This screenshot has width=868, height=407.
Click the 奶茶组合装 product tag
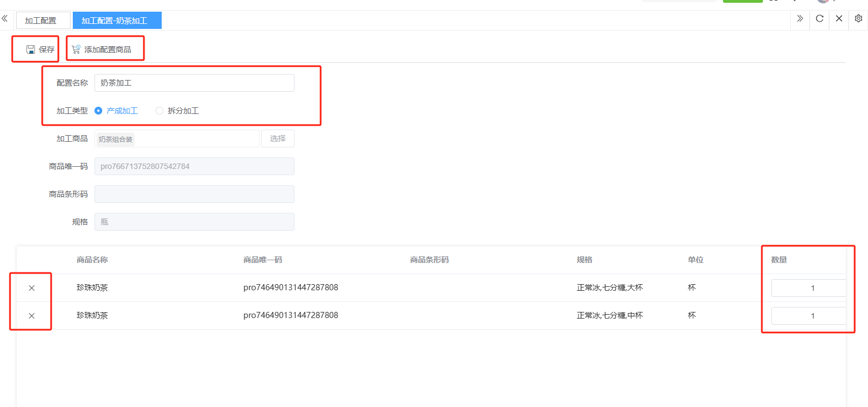coord(116,139)
